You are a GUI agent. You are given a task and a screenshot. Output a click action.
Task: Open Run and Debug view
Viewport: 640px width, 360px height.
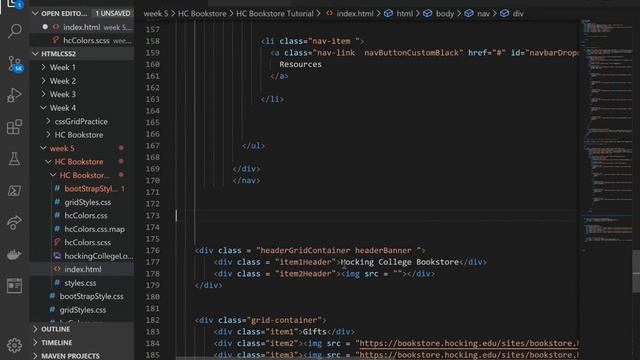click(x=15, y=95)
